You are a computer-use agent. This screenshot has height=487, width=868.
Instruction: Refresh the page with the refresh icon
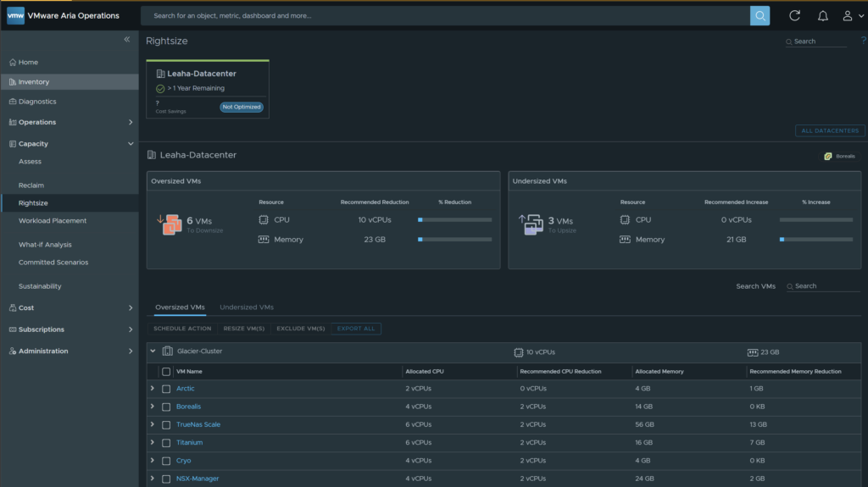794,15
